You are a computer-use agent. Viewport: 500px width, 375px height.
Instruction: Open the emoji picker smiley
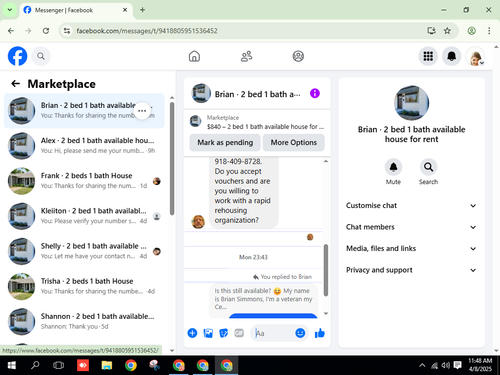pos(300,333)
